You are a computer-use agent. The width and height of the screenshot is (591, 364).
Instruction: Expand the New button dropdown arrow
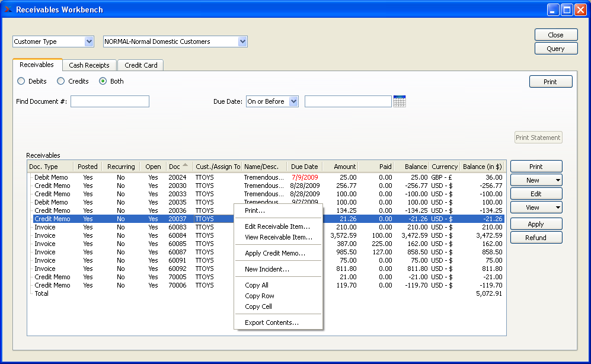coord(557,181)
